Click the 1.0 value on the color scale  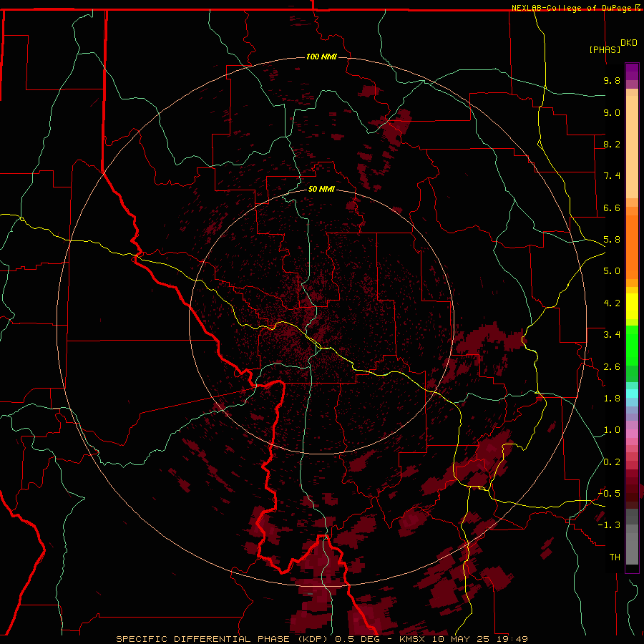pos(612,430)
